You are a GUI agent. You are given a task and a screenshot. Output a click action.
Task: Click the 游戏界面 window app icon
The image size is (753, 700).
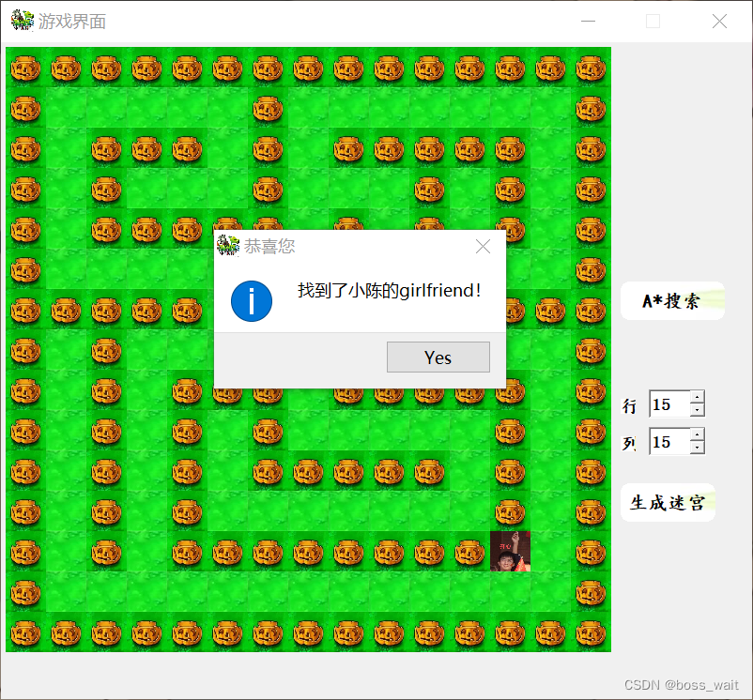pos(23,21)
